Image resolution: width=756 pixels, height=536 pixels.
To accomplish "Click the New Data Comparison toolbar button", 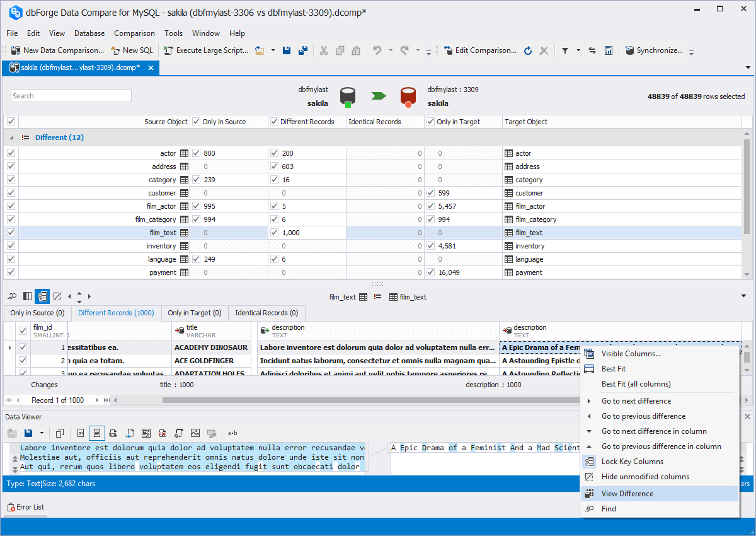I will (58, 50).
